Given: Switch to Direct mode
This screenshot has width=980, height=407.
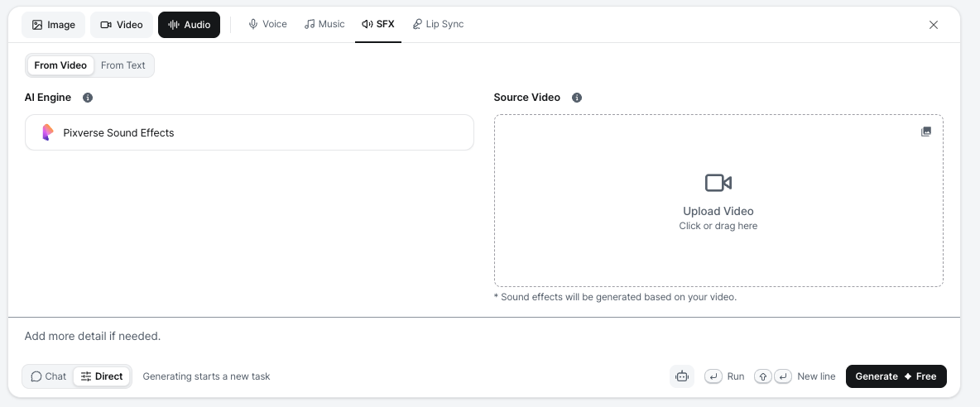Looking at the screenshot, I should 102,376.
